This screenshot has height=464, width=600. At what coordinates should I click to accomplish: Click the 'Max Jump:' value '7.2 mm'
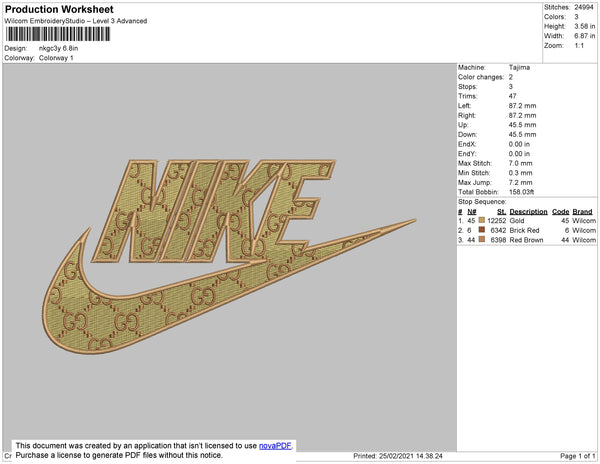tap(520, 182)
